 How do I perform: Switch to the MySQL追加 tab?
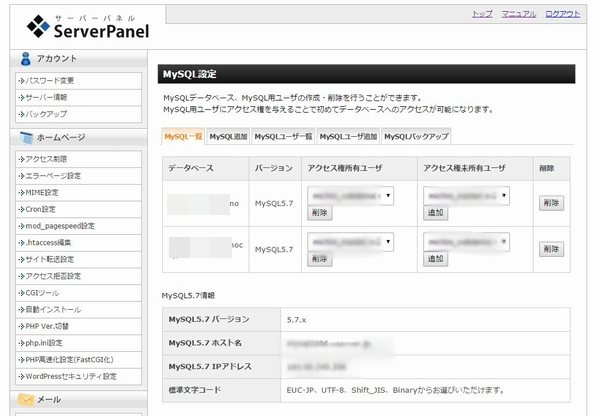(228, 137)
